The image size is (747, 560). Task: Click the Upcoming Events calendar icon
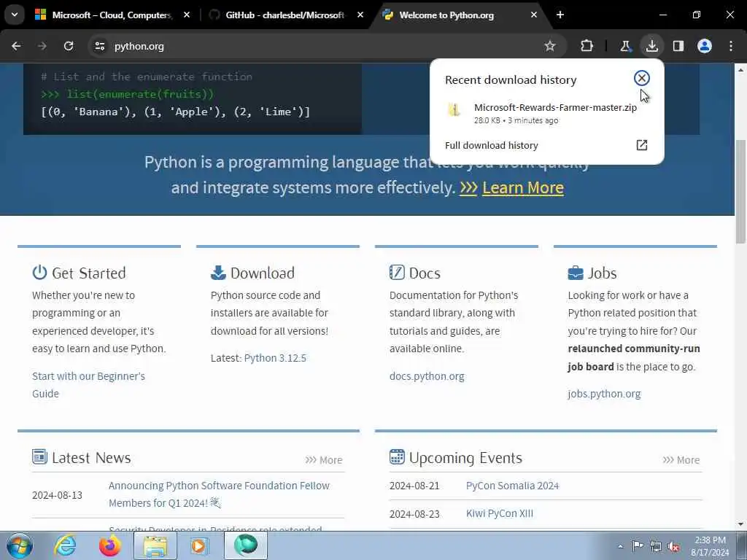(x=397, y=456)
